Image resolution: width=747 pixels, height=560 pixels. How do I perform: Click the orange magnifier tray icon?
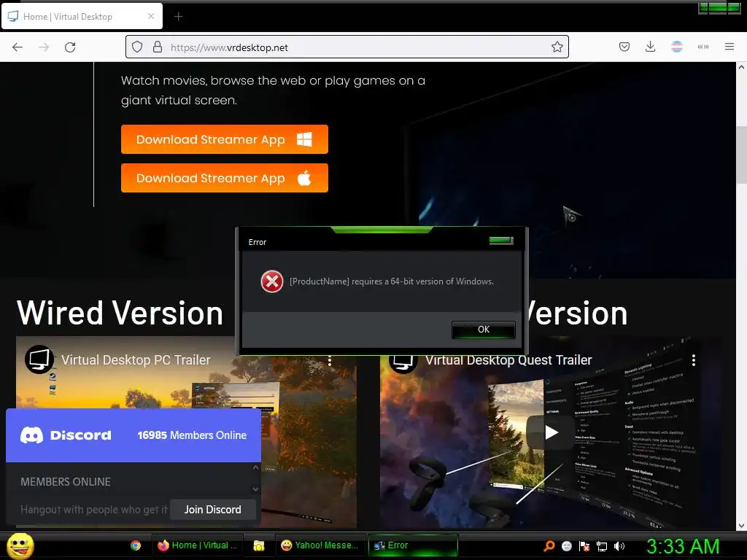(549, 546)
